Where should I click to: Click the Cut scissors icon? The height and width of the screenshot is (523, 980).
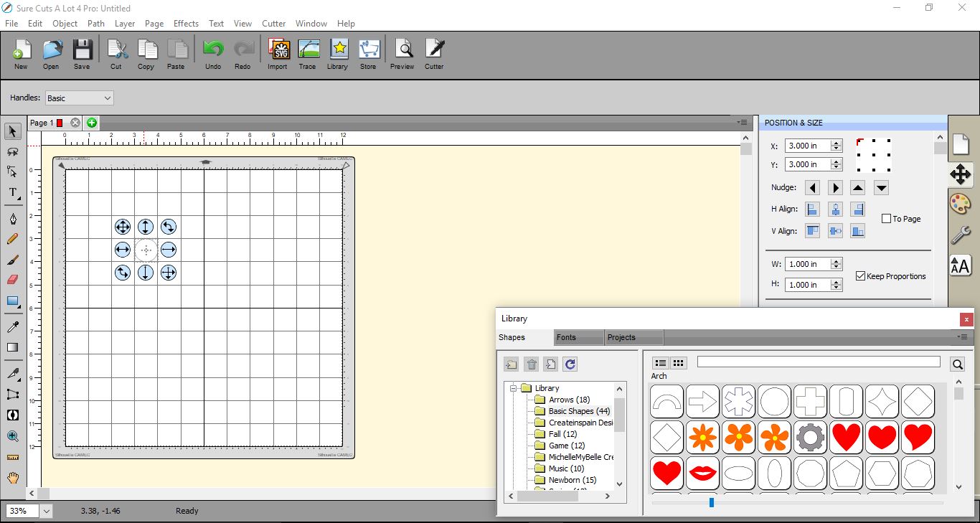[116, 53]
